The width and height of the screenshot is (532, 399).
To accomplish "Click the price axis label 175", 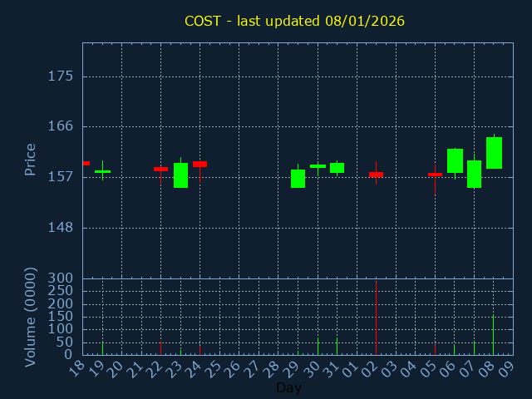I will click(x=61, y=76).
